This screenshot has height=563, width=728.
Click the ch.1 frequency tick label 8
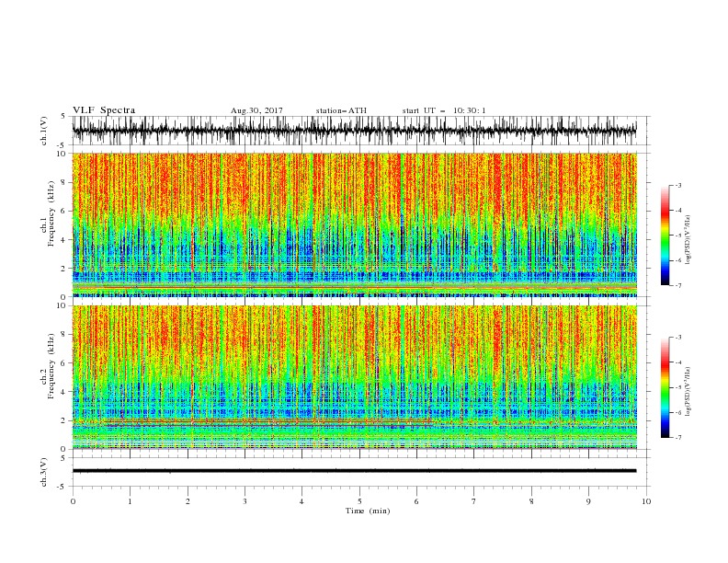coord(64,182)
